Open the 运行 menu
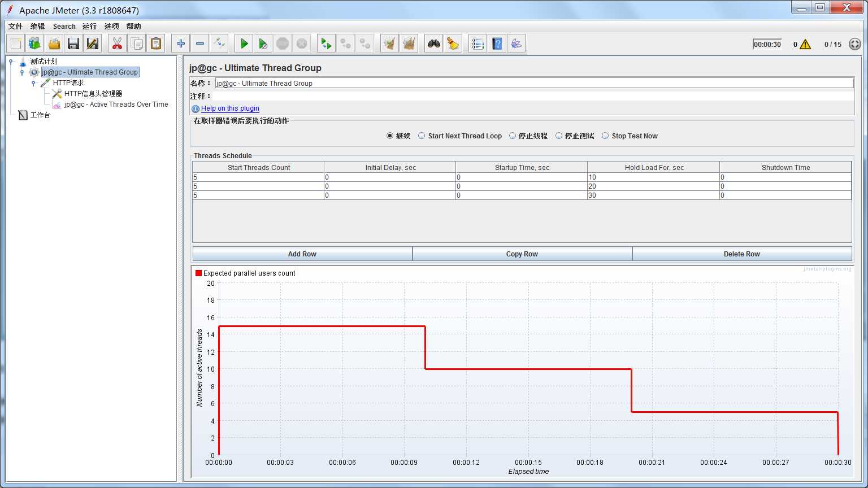Viewport: 868px width, 488px height. (x=89, y=27)
